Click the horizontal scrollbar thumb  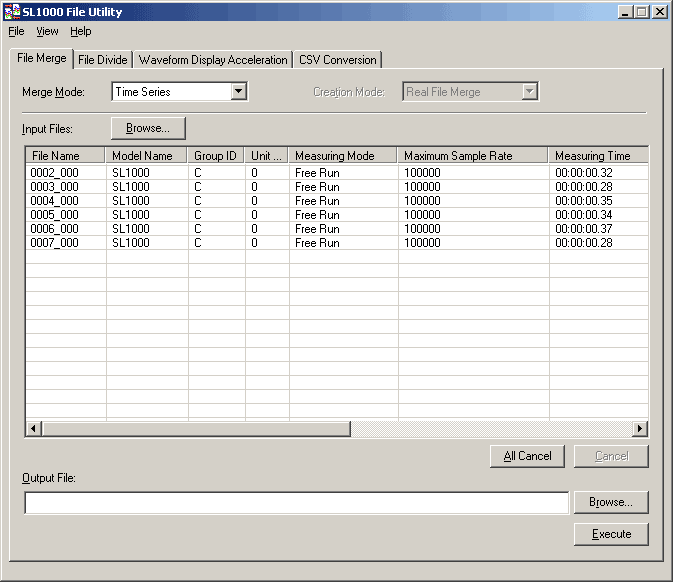click(196, 428)
